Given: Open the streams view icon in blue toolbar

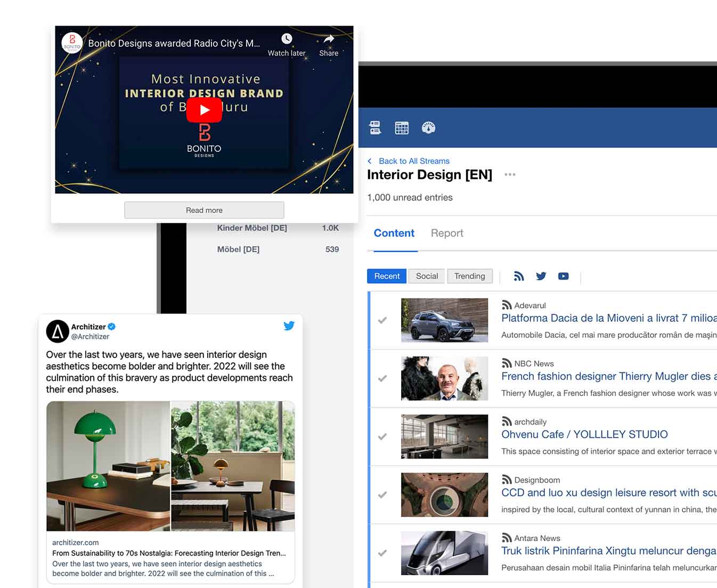Looking at the screenshot, I should 375,128.
